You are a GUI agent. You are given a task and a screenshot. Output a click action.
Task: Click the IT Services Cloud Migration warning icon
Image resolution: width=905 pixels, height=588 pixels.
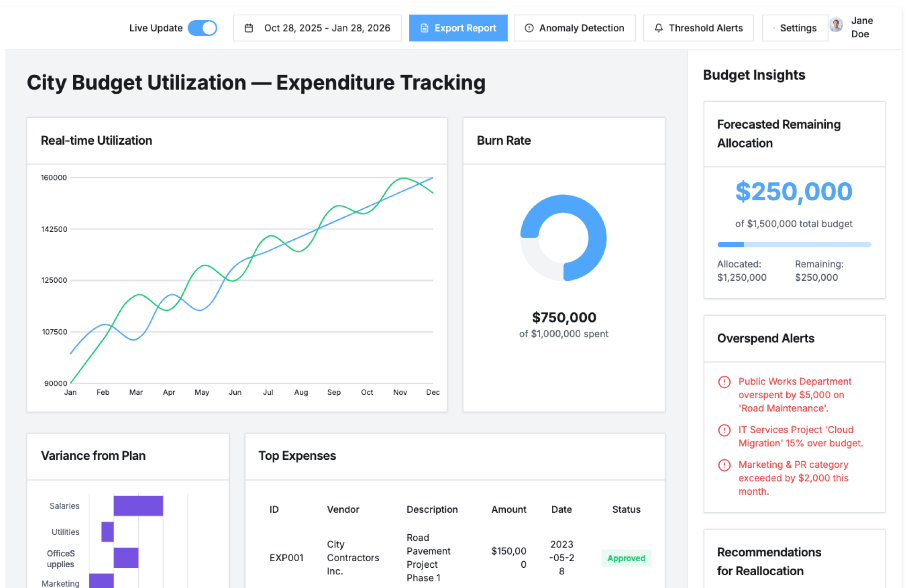[x=724, y=430]
